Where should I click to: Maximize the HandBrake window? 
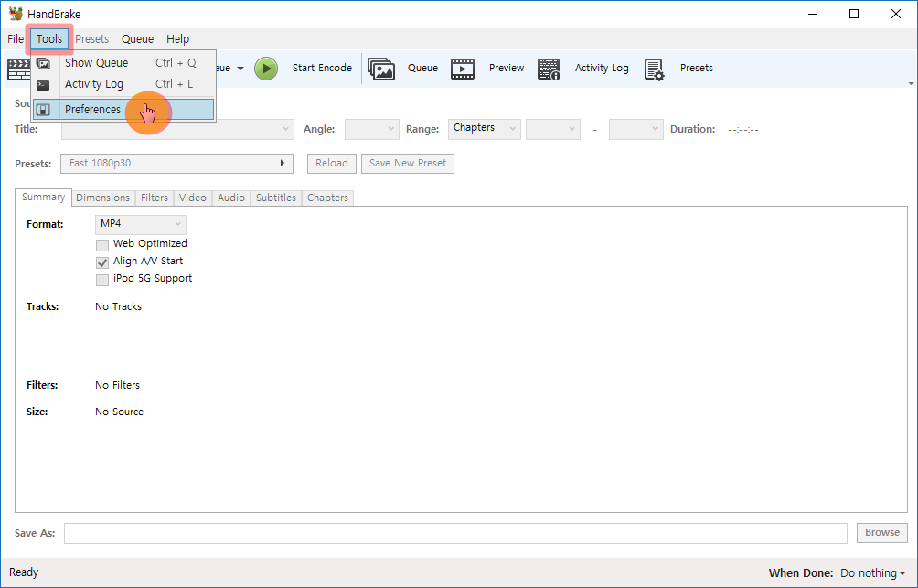tap(854, 14)
